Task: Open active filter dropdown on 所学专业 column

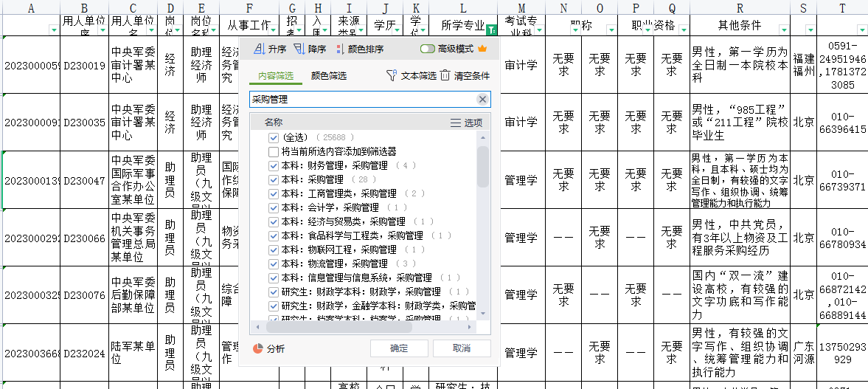Action: point(491,30)
